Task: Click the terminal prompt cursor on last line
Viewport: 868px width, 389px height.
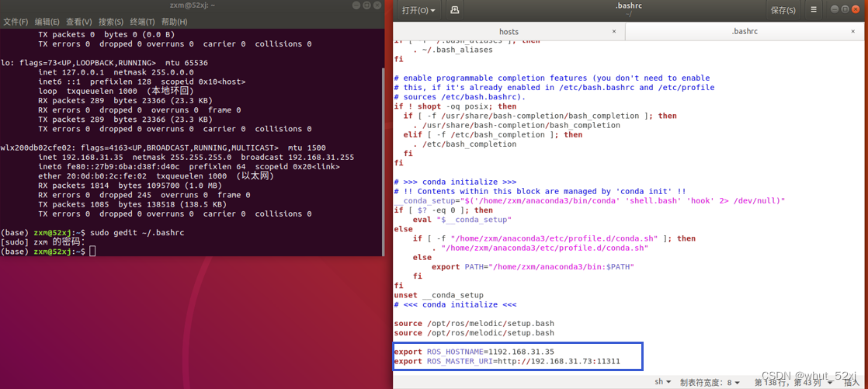Action: (92, 252)
